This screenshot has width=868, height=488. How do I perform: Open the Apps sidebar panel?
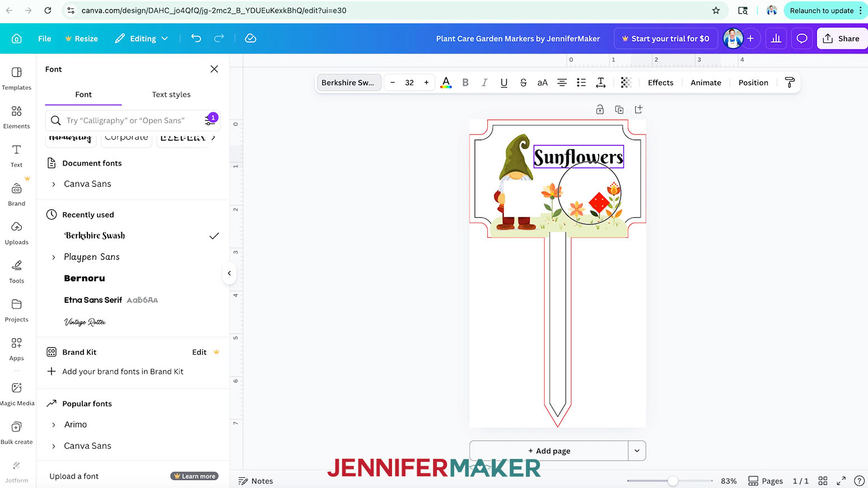point(17,349)
